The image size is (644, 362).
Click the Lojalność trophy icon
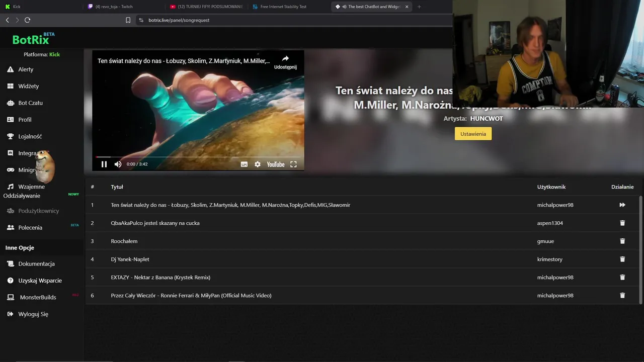point(10,136)
